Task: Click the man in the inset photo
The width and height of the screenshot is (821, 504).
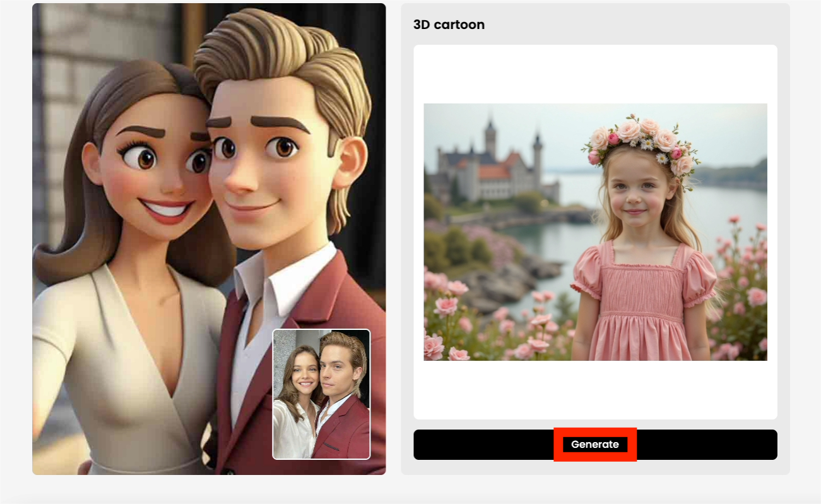Action: click(x=344, y=391)
